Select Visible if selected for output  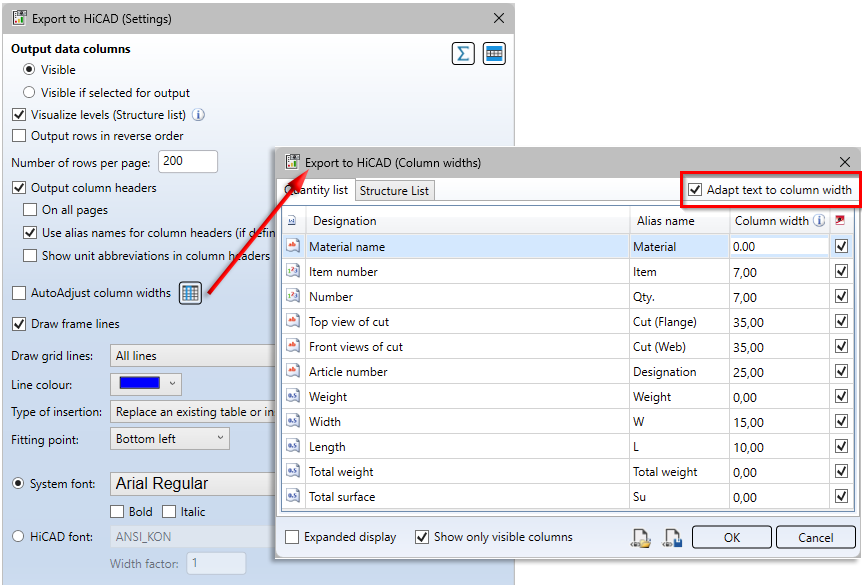29,92
